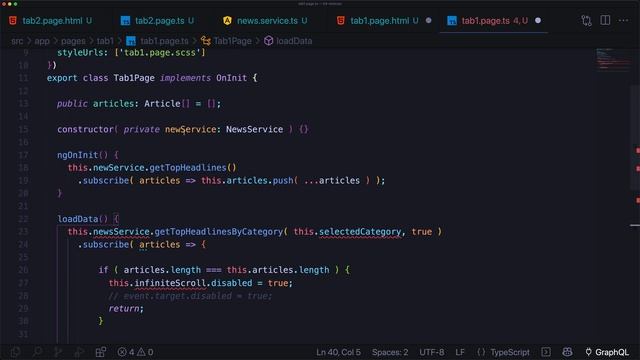This screenshot has width=640, height=360.
Task: Click the underlined 'infiniteScroll' property
Action: pos(170,283)
